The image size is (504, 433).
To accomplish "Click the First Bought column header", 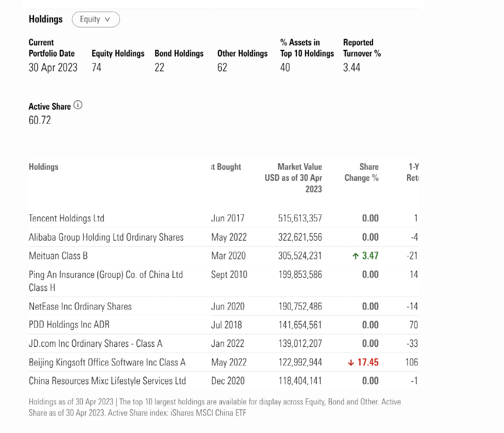I will click(x=226, y=167).
